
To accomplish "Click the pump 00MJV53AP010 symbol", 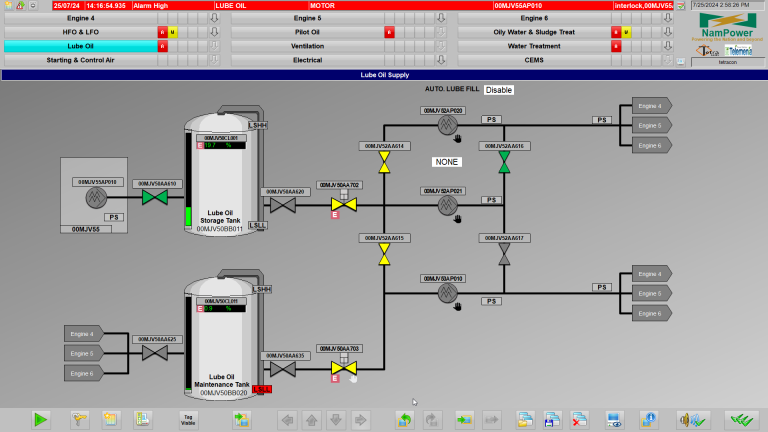I will tap(447, 293).
